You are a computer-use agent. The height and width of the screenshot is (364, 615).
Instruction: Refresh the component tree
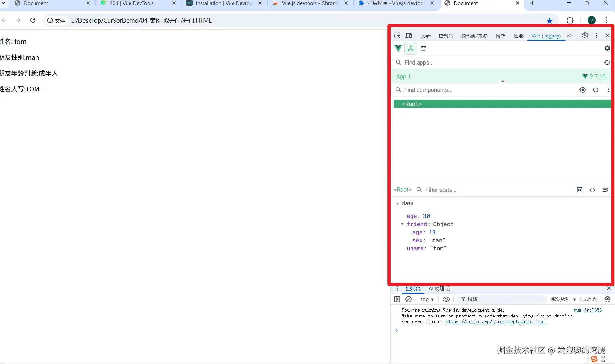click(x=596, y=90)
